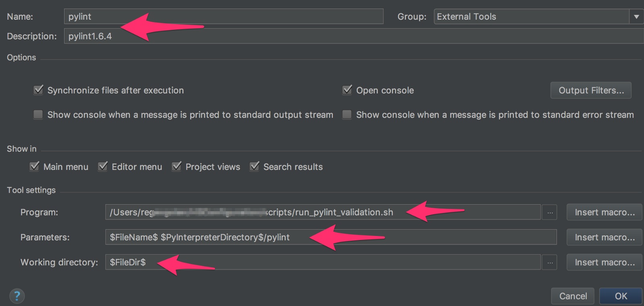Image resolution: width=644 pixels, height=306 pixels.
Task: Focus the Name field containing pylint
Action: click(x=224, y=17)
